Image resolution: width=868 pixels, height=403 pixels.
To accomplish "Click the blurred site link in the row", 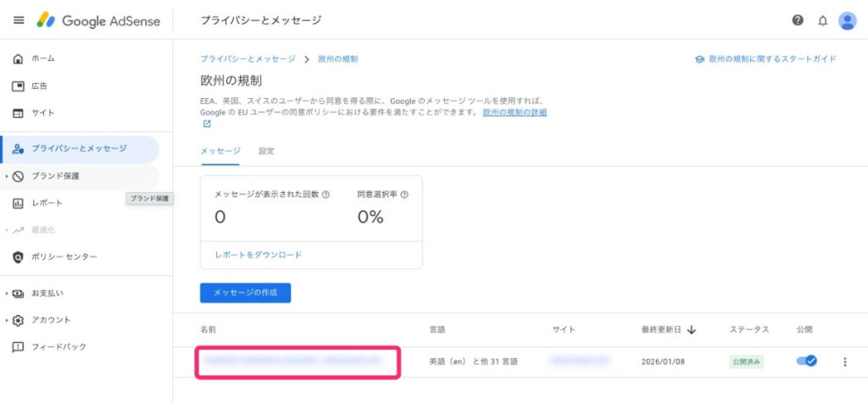I will tap(579, 361).
